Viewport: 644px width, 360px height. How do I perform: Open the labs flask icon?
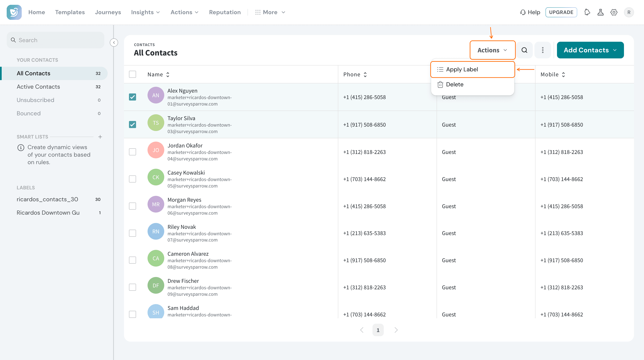[x=601, y=12]
